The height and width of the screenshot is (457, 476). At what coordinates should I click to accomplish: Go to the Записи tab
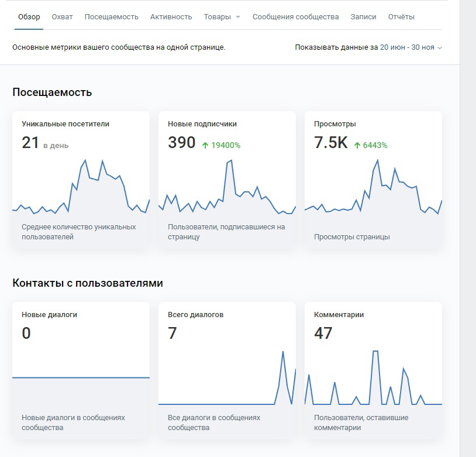[363, 17]
